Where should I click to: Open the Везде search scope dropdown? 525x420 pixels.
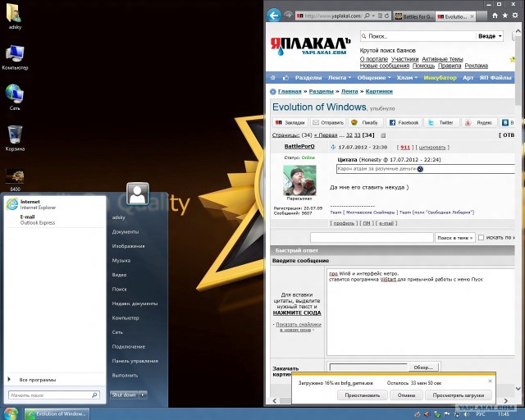click(490, 36)
